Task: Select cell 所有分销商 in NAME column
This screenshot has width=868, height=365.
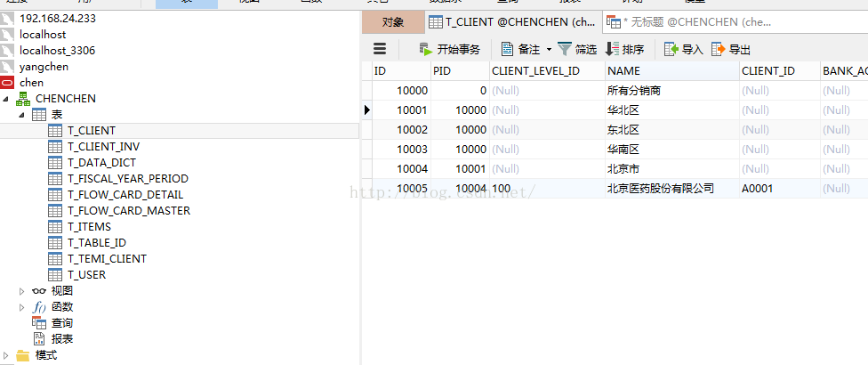Action: tap(672, 91)
